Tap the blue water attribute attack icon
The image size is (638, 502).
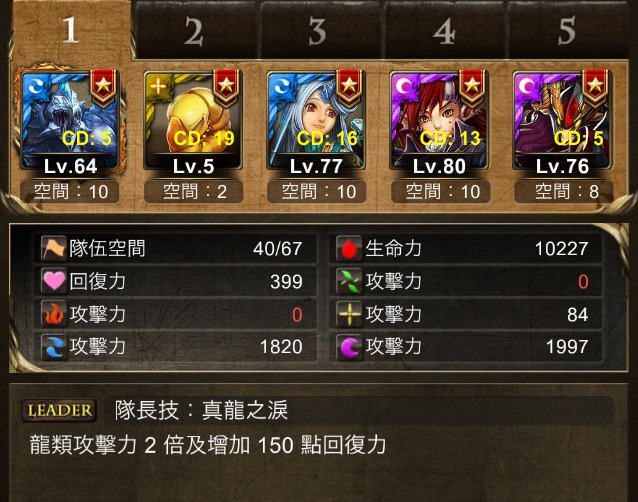(x=54, y=347)
